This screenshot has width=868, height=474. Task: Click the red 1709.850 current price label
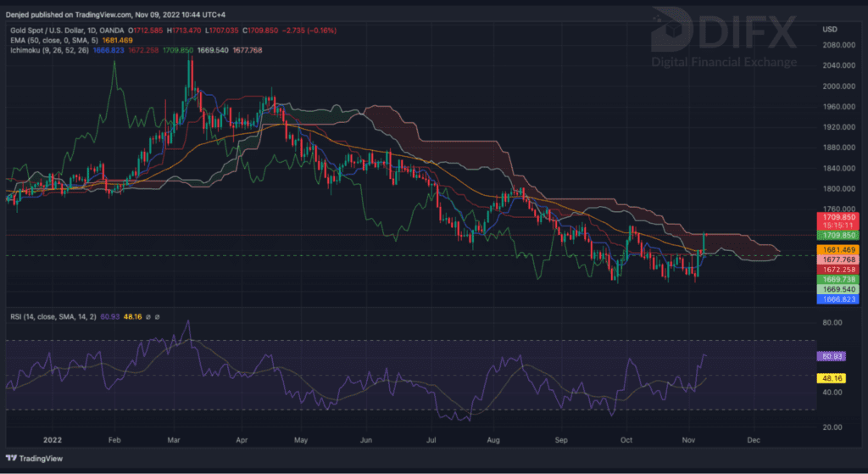(x=836, y=217)
